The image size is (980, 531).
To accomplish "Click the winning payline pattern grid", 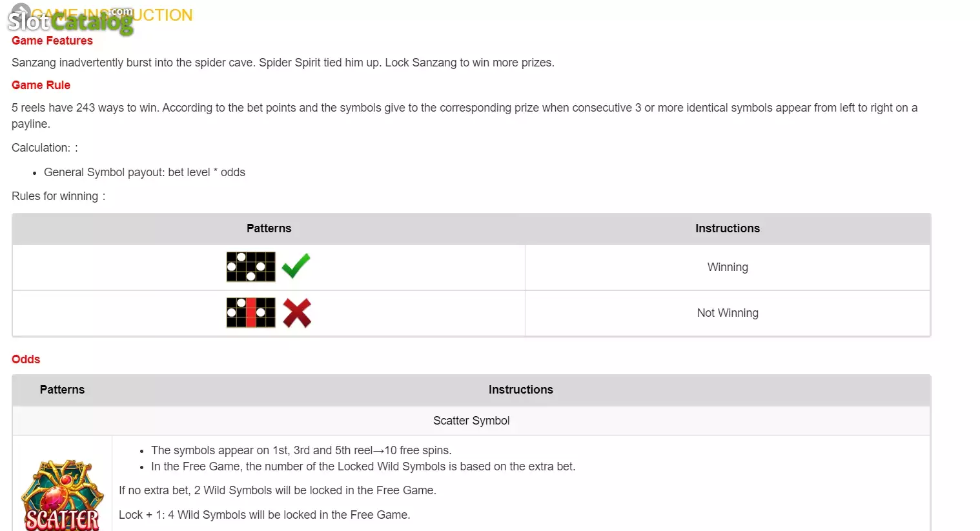I will pos(251,267).
